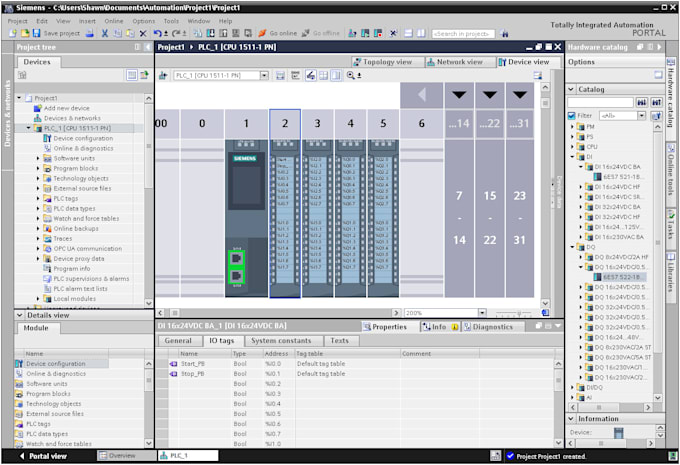Click the Add new device icon

38,108
